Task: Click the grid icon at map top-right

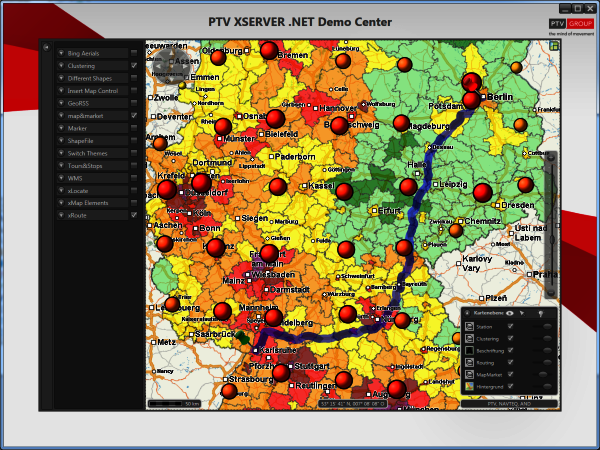Action: [x=554, y=47]
